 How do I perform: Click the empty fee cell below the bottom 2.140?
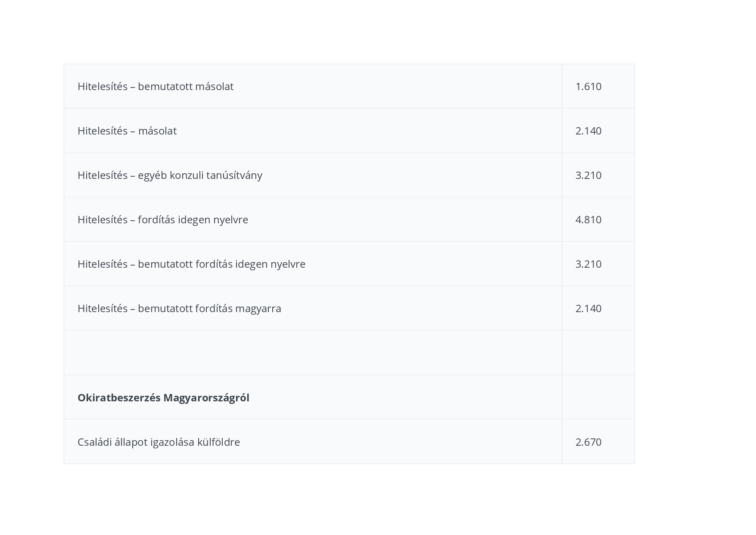(598, 353)
